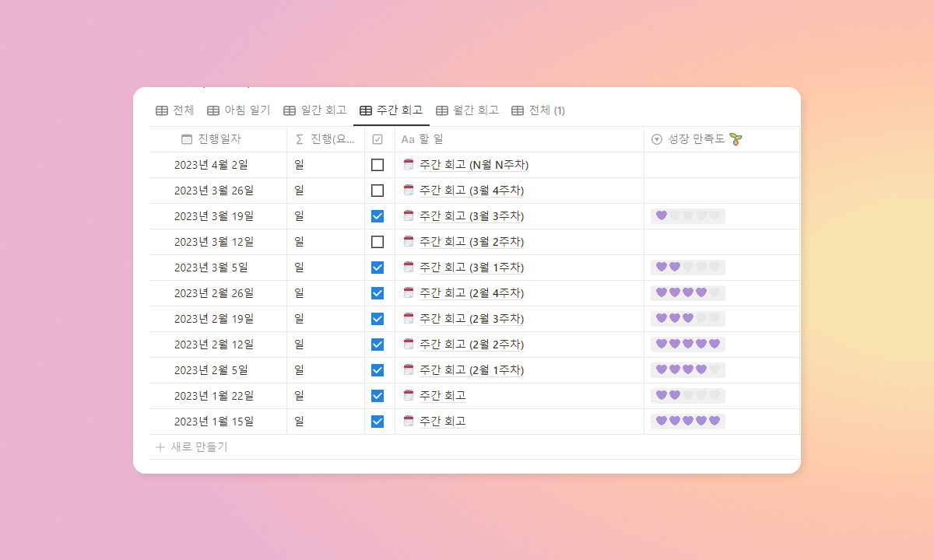The image size is (934, 560).
Task: Open the 아침 일기 tab
Action: click(239, 110)
